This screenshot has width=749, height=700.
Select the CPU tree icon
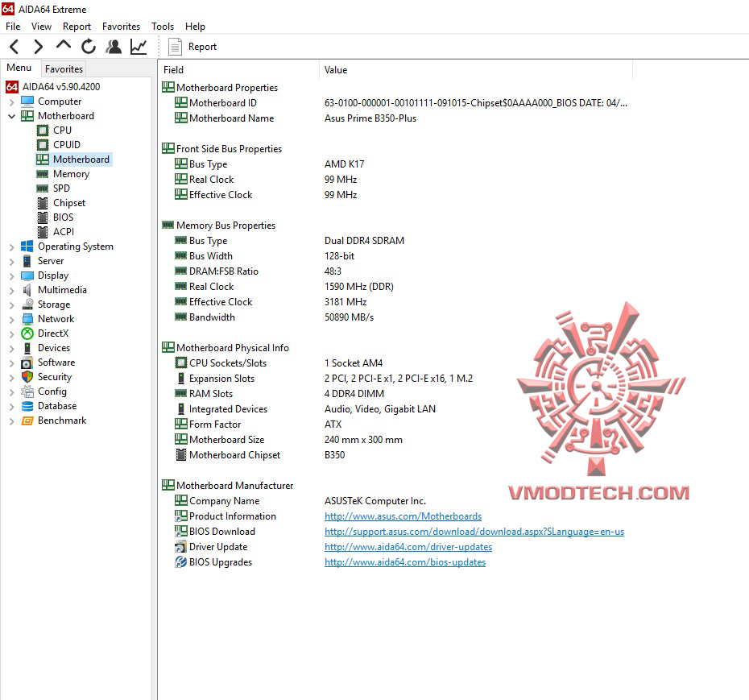[43, 130]
